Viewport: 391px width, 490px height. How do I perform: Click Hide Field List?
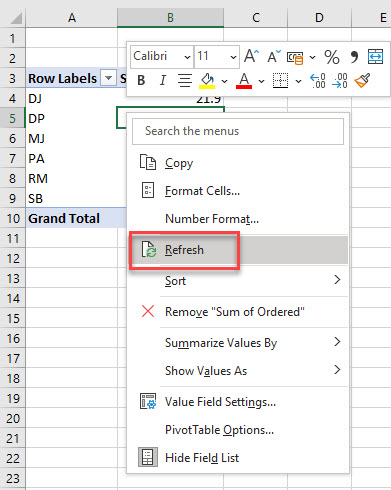click(238, 458)
